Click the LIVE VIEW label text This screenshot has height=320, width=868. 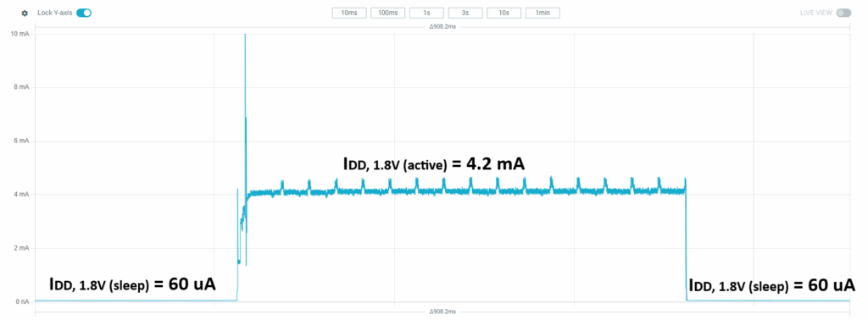(x=816, y=13)
